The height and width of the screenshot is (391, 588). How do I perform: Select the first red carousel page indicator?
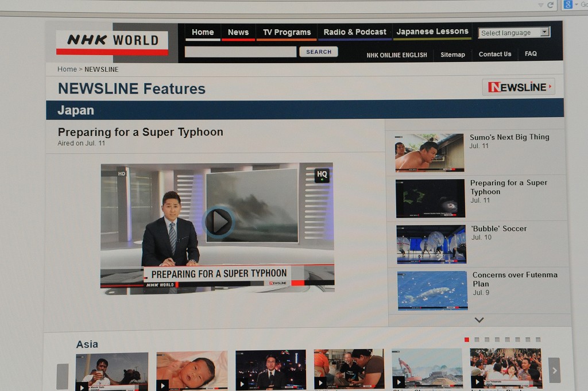467,339
